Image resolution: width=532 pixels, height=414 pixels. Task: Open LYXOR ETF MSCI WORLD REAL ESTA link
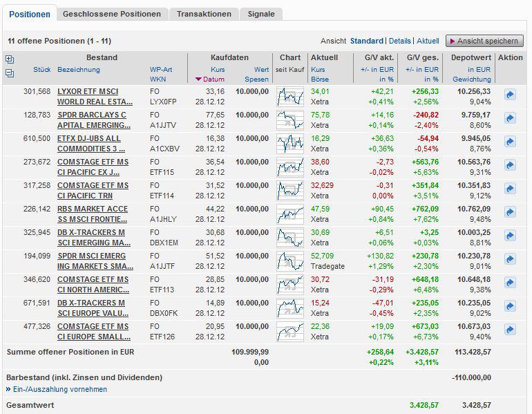[x=95, y=97]
